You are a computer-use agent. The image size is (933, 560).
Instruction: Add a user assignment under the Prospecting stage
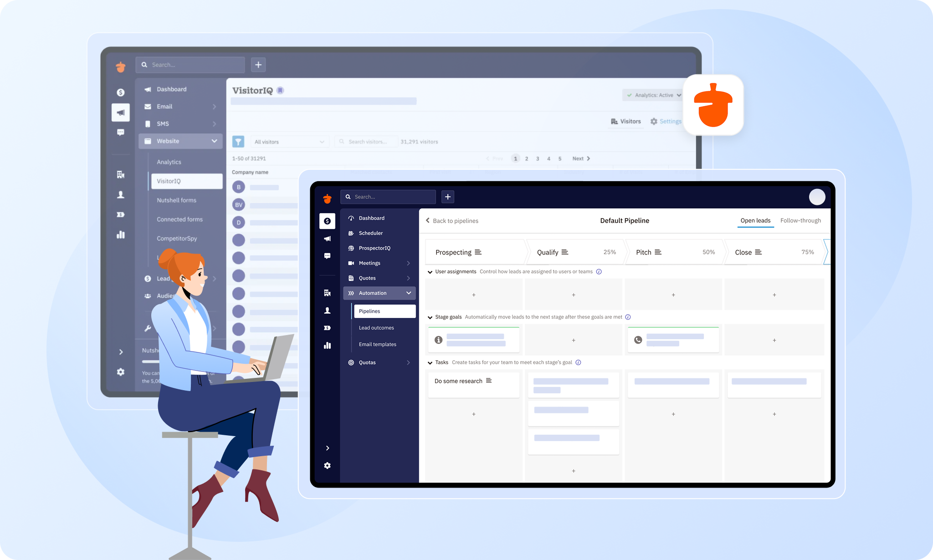click(x=474, y=295)
